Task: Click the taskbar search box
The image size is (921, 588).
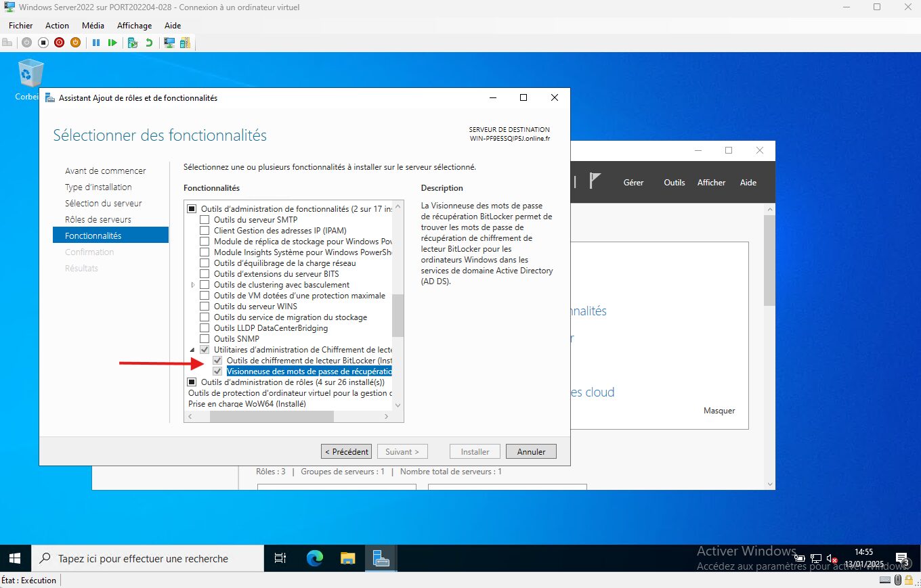Action: coord(147,558)
